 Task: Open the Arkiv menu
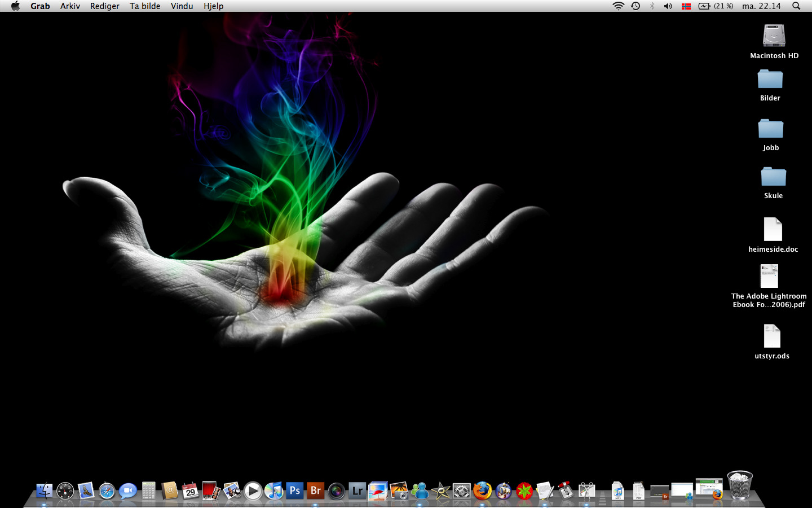(70, 6)
